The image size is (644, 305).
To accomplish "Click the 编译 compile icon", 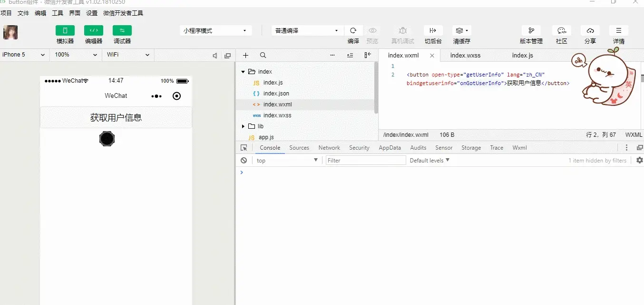I will [353, 31].
